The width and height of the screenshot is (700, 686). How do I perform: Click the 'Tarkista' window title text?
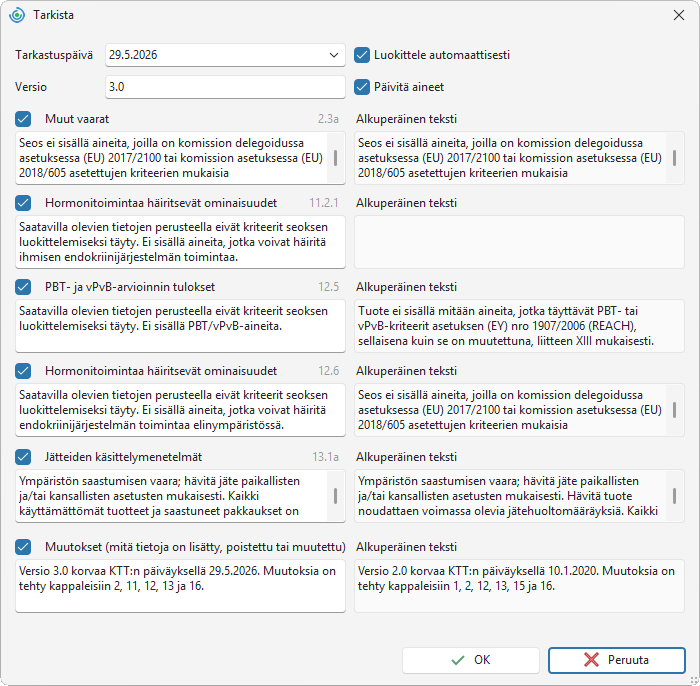53,15
